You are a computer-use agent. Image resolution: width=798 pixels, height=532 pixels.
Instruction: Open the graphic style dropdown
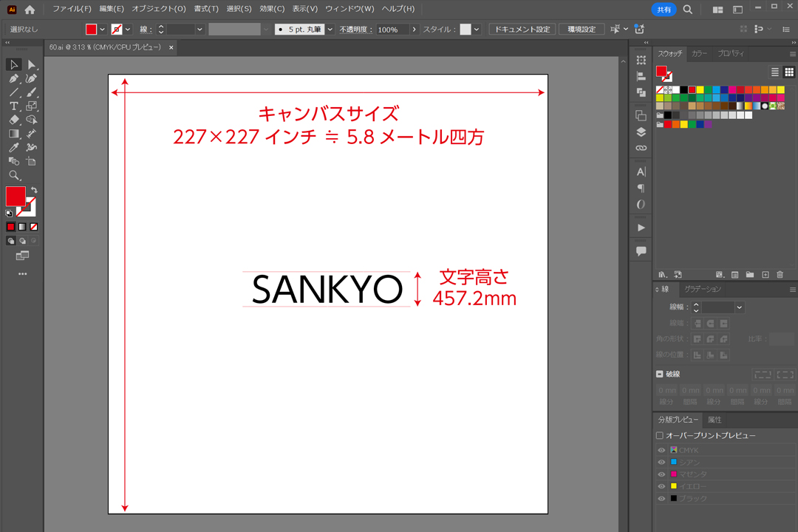(477, 30)
